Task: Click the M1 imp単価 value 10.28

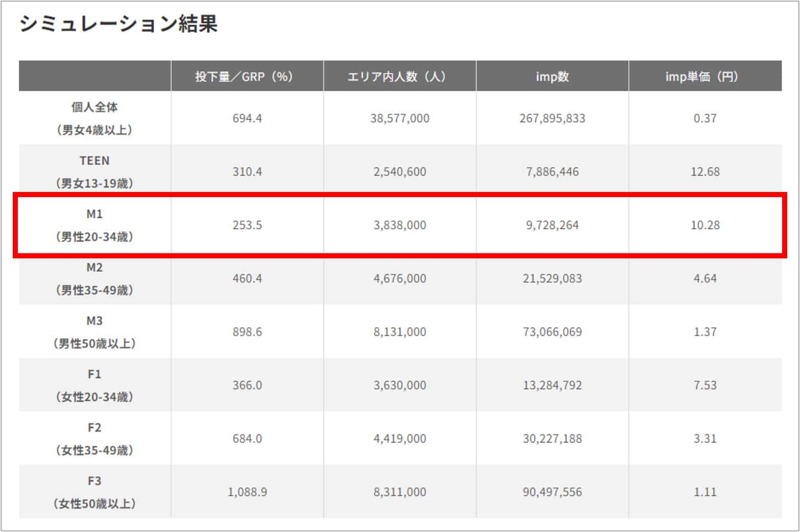Action: pyautogui.click(x=705, y=225)
